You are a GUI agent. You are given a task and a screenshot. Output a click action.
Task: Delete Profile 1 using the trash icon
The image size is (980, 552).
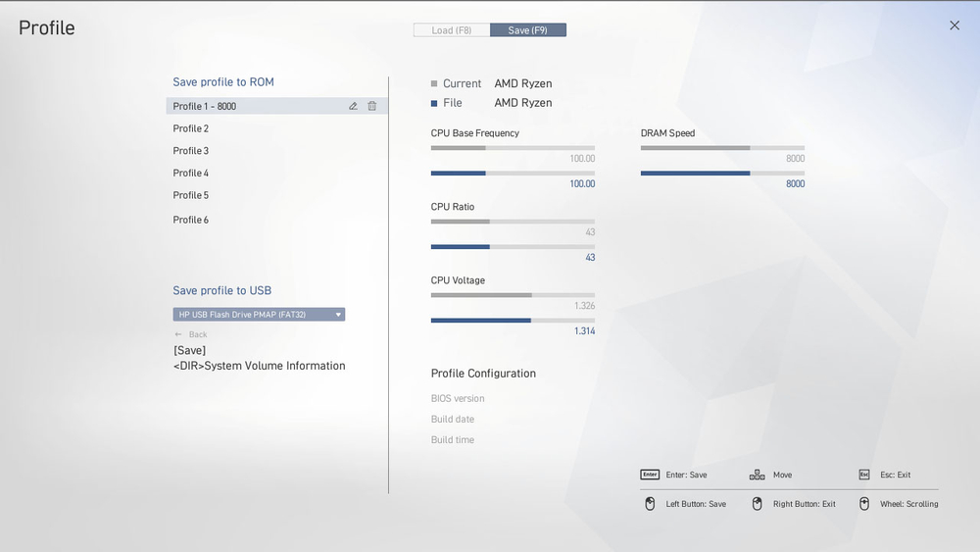(371, 106)
